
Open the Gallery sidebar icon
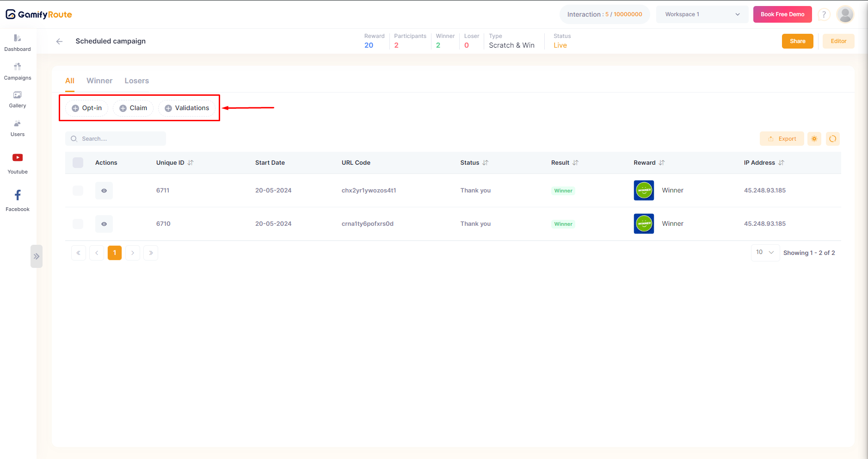coord(18,99)
